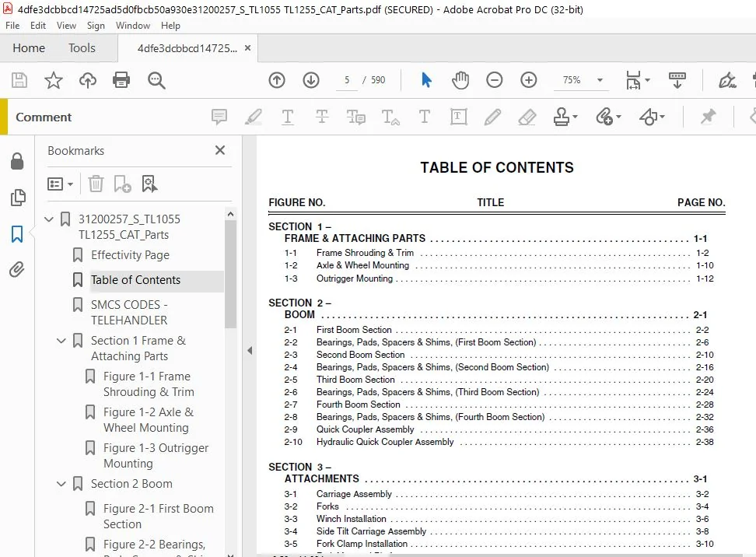
Task: Open Figure 1-3 Outrigger Mounting bookmark
Action: pyautogui.click(x=156, y=455)
